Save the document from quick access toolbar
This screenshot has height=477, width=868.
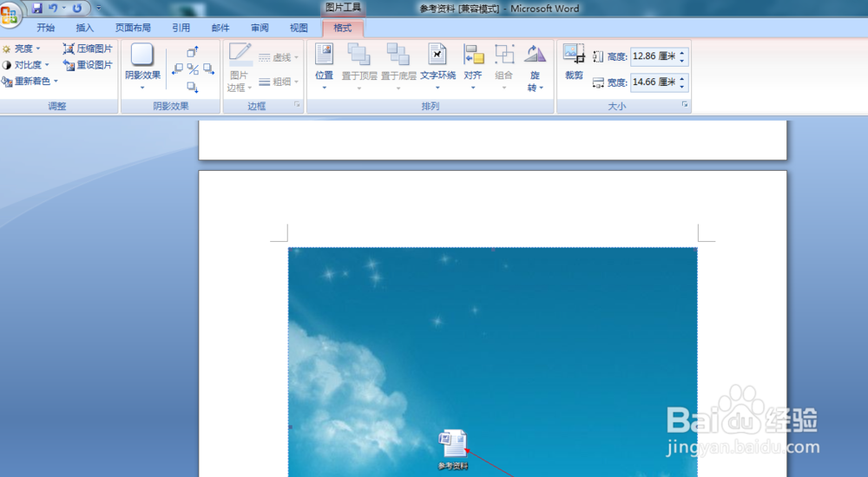37,8
